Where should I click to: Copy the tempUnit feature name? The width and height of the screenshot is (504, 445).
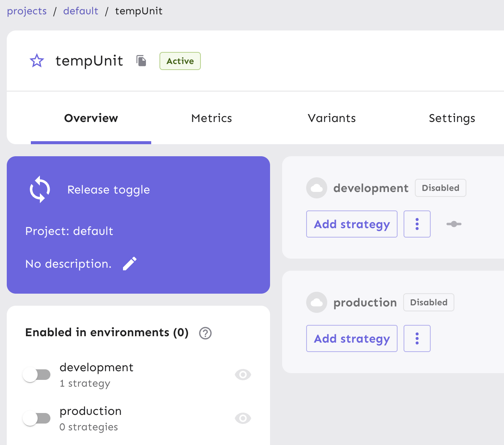142,61
